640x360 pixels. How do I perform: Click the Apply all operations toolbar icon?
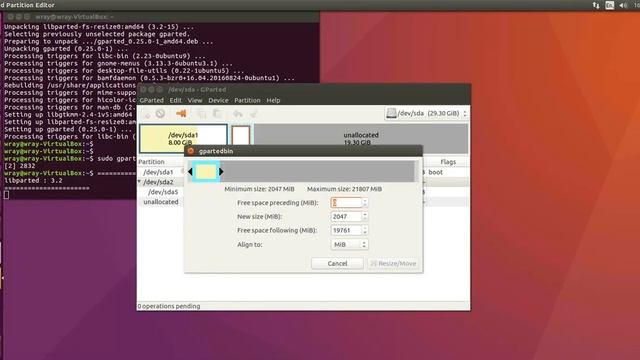(253, 113)
